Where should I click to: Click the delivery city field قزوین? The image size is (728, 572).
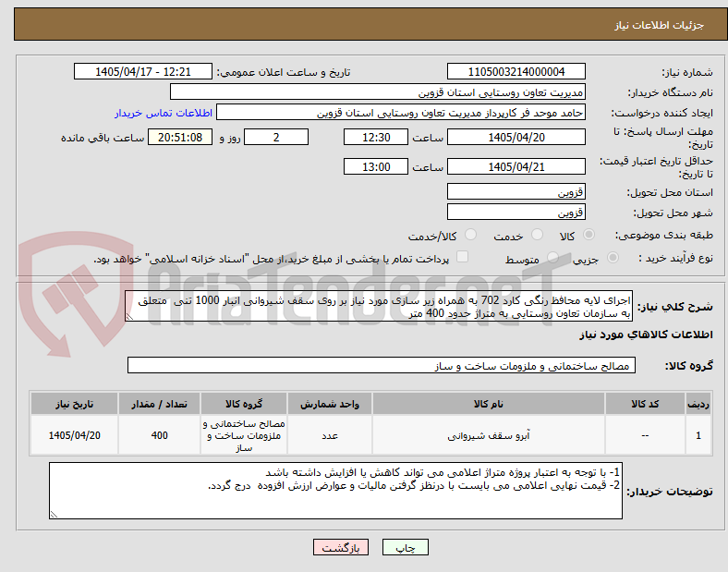516,212
